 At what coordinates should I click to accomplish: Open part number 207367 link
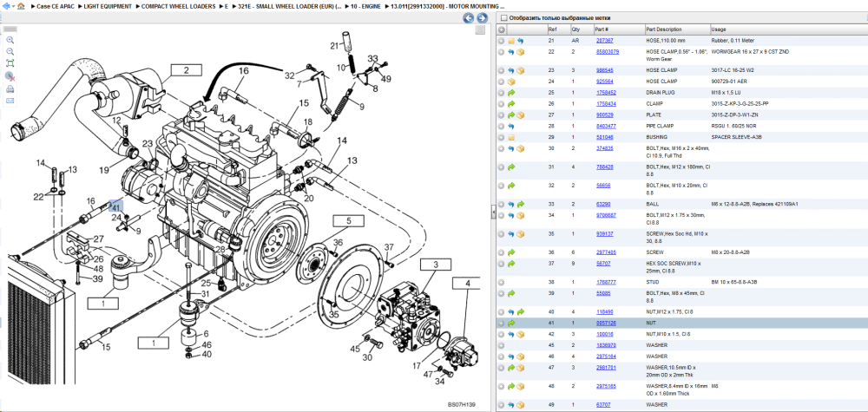[x=604, y=41]
